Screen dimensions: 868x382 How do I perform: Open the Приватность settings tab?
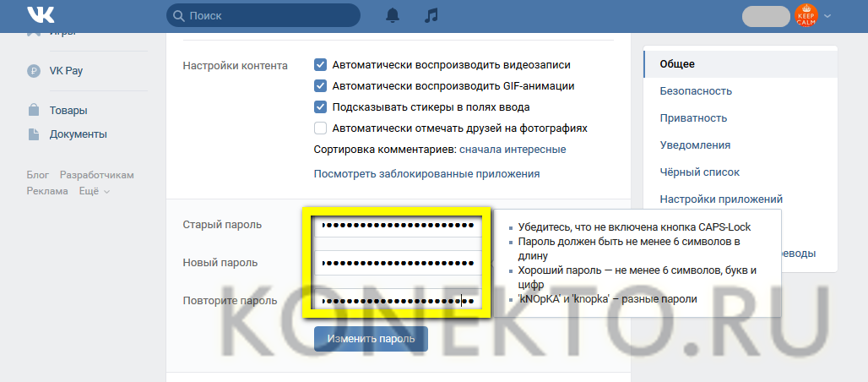(x=693, y=117)
